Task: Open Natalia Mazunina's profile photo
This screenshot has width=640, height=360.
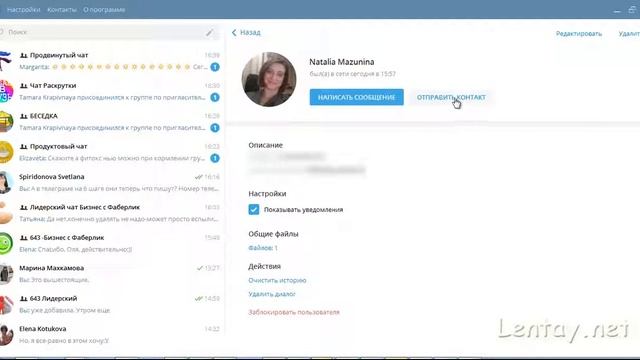Action: tap(269, 79)
